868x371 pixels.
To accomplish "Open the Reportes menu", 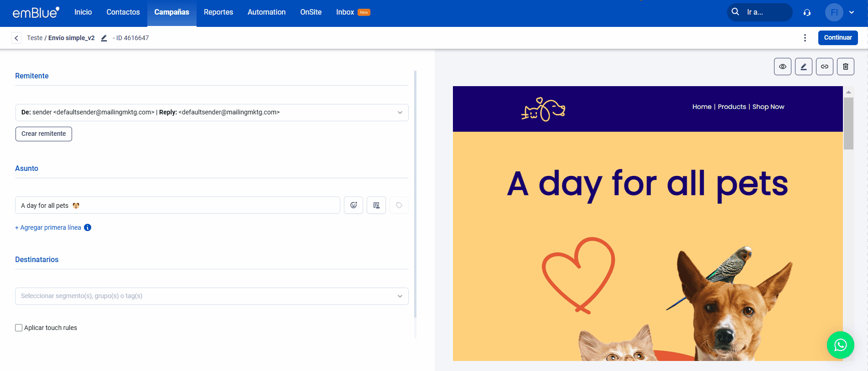I will [218, 12].
